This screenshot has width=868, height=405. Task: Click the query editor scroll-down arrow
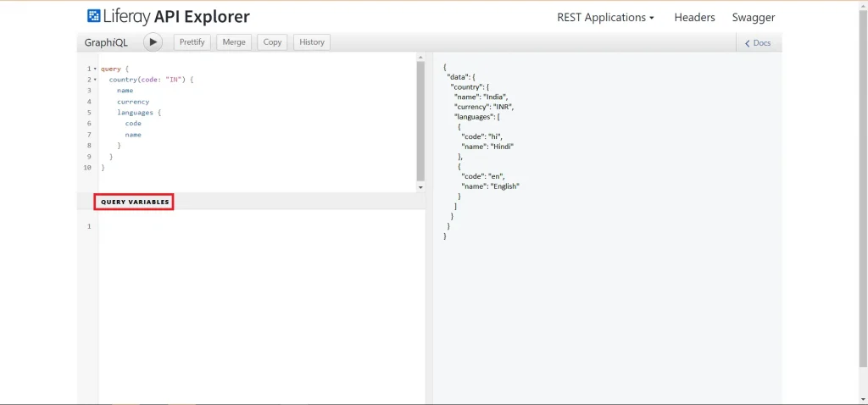(x=420, y=186)
